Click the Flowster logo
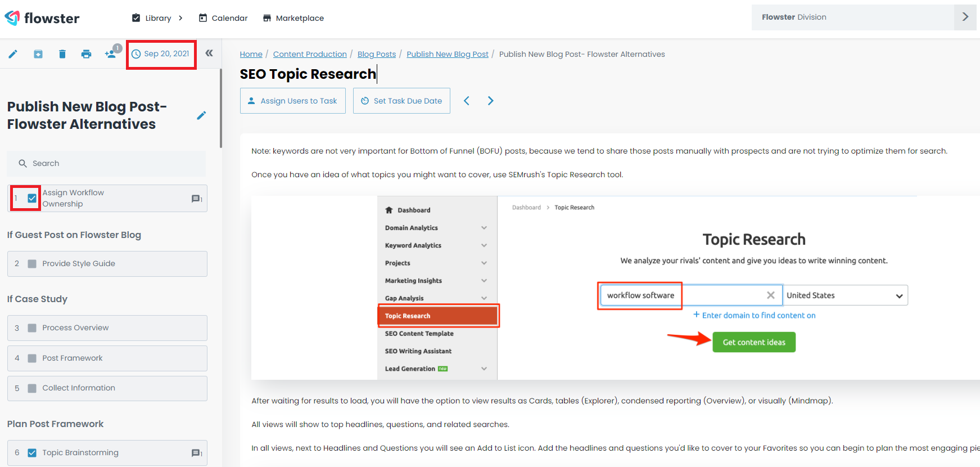Image resolution: width=980 pixels, height=467 pixels. click(42, 18)
